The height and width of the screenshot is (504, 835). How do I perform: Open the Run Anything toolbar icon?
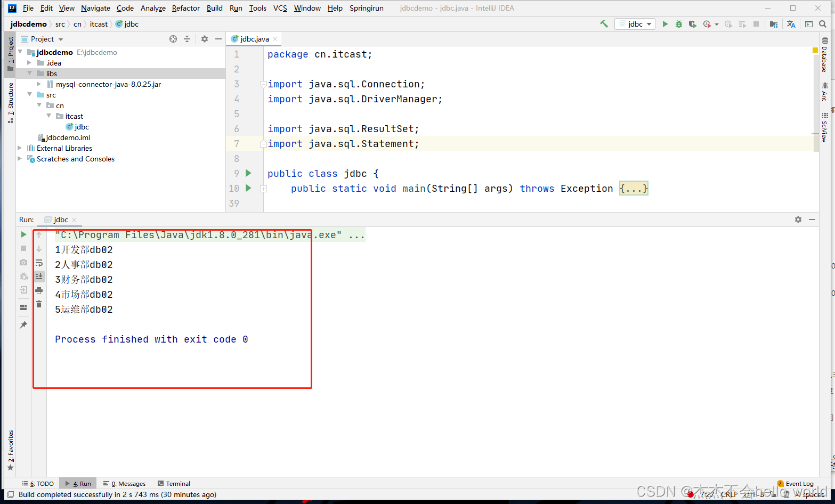[809, 24]
